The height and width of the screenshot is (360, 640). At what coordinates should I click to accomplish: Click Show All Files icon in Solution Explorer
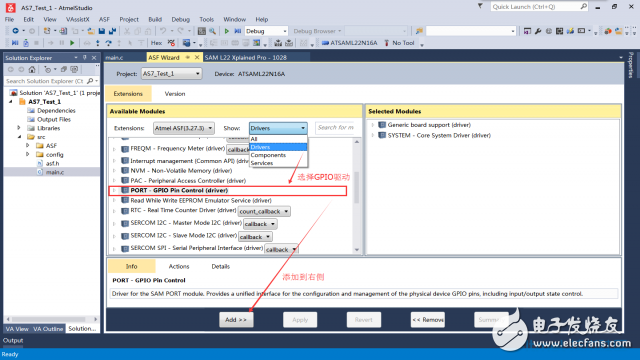pos(74,69)
